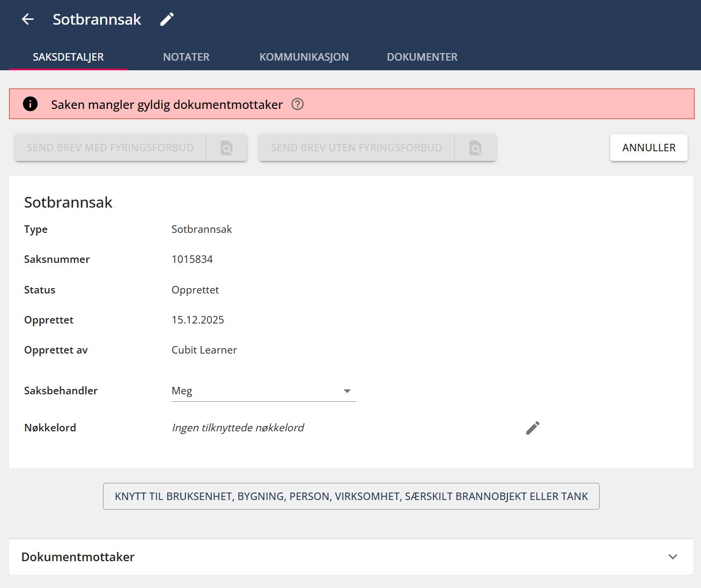Image resolution: width=701 pixels, height=588 pixels.
Task: Click the Saksnummer label
Action: click(57, 259)
